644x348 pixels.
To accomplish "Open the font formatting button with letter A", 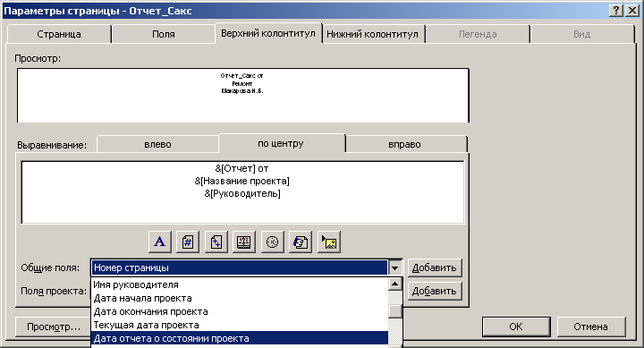I will click(160, 242).
